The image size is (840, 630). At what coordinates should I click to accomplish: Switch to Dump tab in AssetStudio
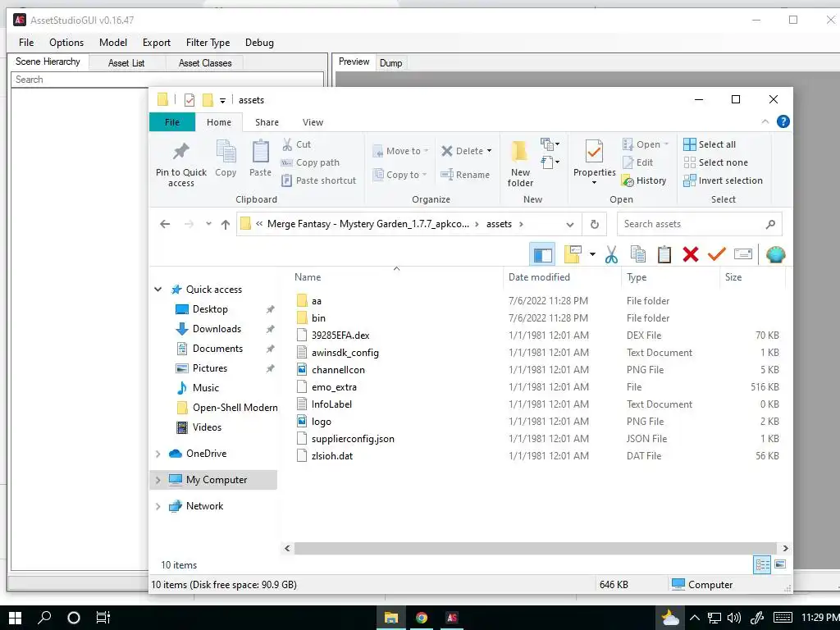tap(391, 63)
